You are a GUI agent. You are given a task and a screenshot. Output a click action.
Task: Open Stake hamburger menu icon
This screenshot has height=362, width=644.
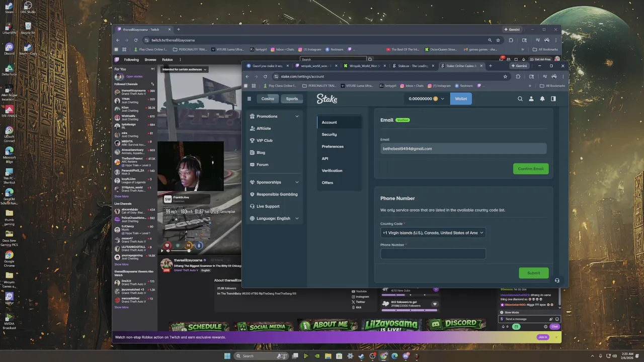click(x=249, y=99)
